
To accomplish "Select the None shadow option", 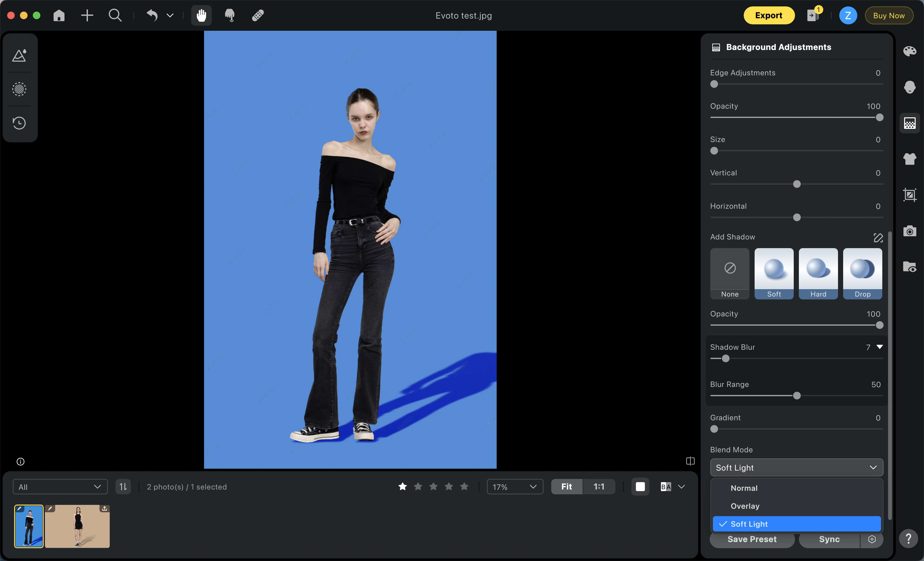I will point(730,273).
